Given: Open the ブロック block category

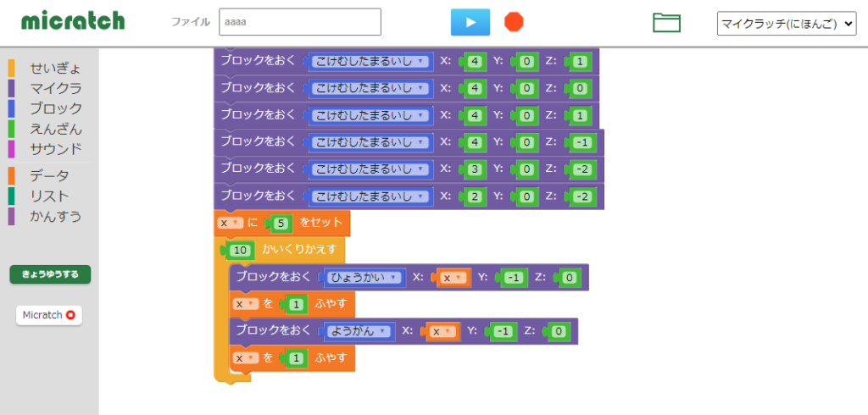Looking at the screenshot, I should [55, 108].
